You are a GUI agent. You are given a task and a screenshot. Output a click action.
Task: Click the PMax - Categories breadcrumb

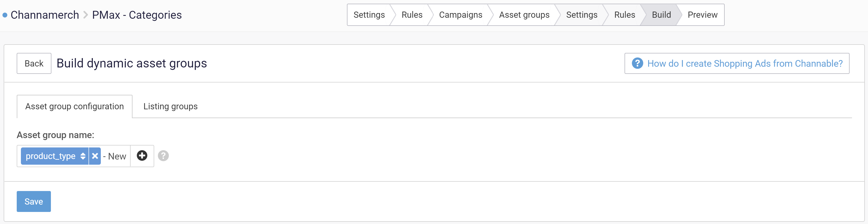coord(137,15)
